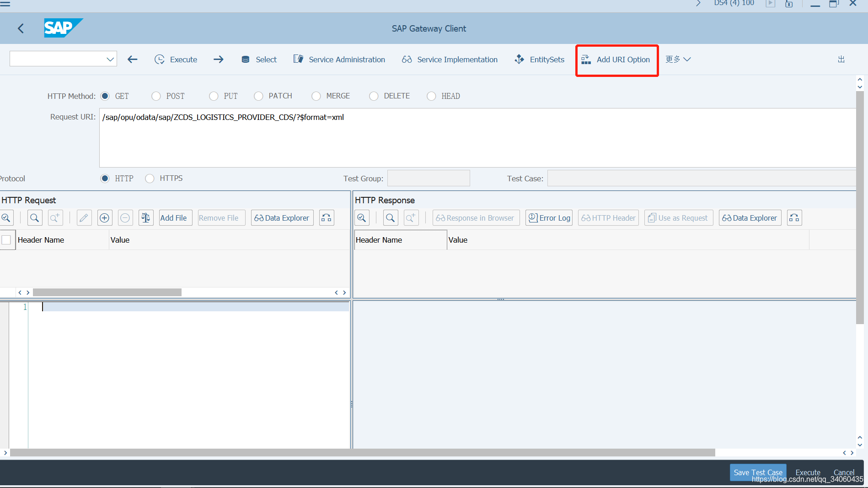Click the lock icon in the title bar

click(789, 4)
